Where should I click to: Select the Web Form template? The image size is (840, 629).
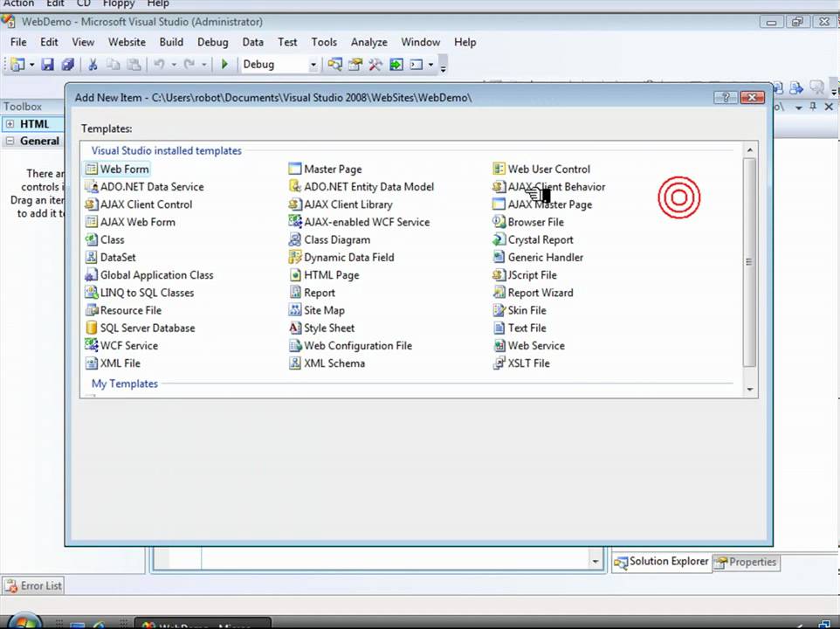click(117, 169)
